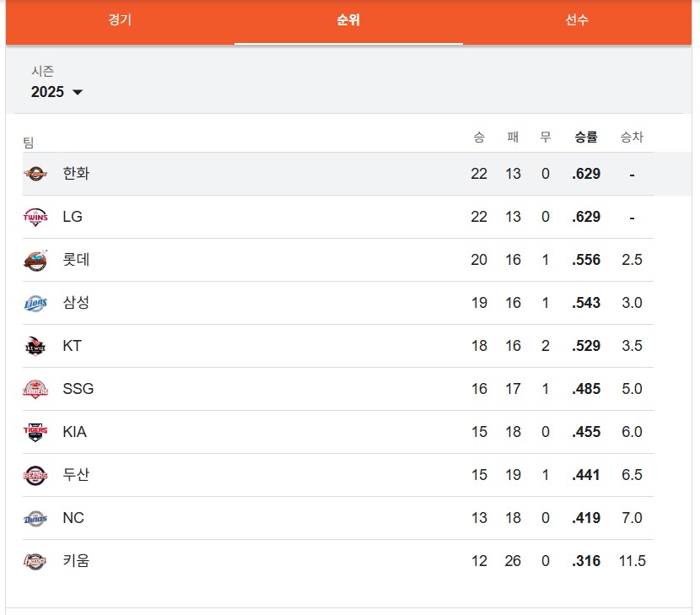The image size is (700, 615).
Task: Click the KIA Tigers team logo
Action: coord(35,432)
